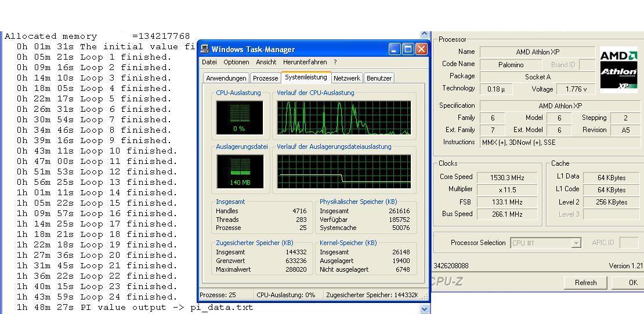Click the console line Loop 24 finished
This screenshot has width=644, height=314.
point(97,297)
